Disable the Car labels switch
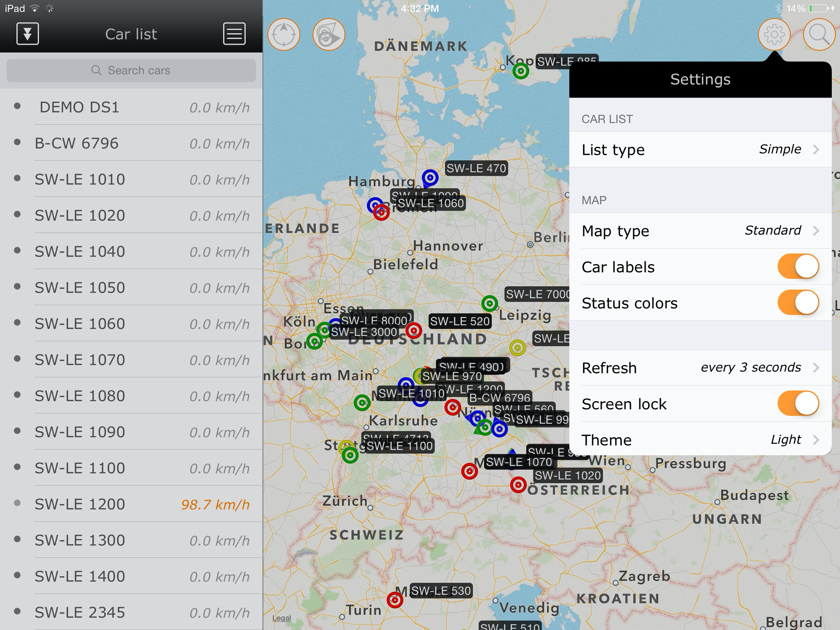The image size is (840, 630). pyautogui.click(x=798, y=267)
